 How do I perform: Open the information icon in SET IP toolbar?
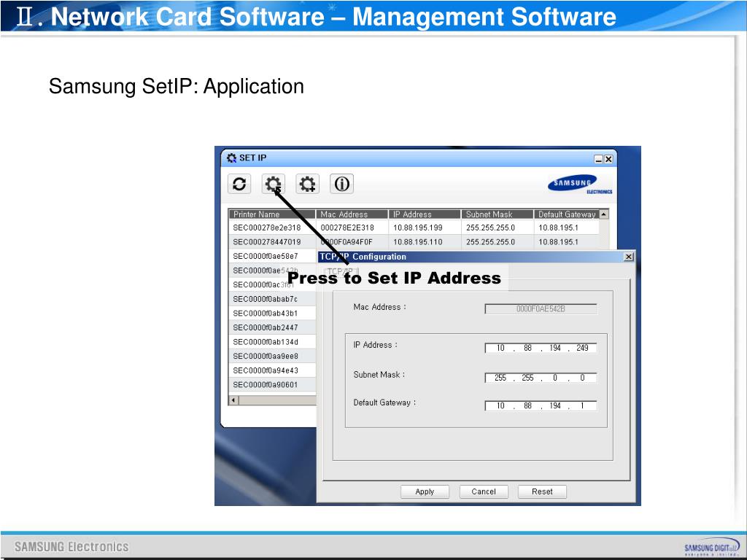[x=341, y=184]
